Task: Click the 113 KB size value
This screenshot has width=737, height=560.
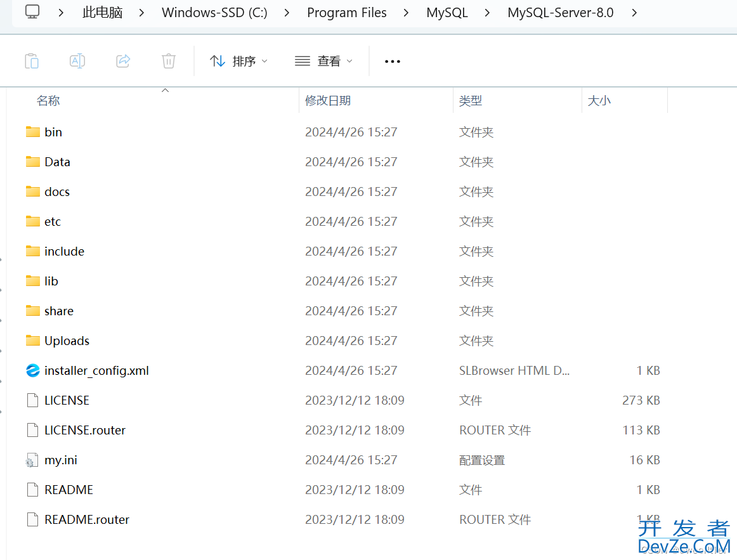Action: (x=641, y=431)
